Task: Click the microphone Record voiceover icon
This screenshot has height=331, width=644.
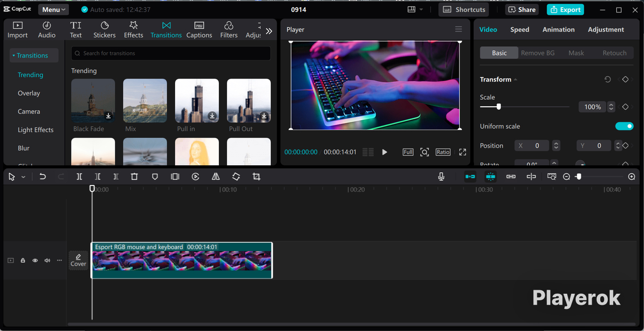Action: (x=441, y=177)
